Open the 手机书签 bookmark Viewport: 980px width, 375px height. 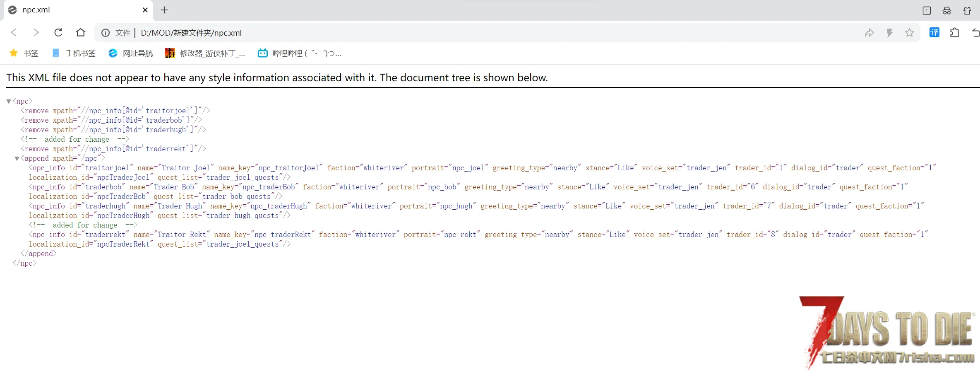pos(74,53)
